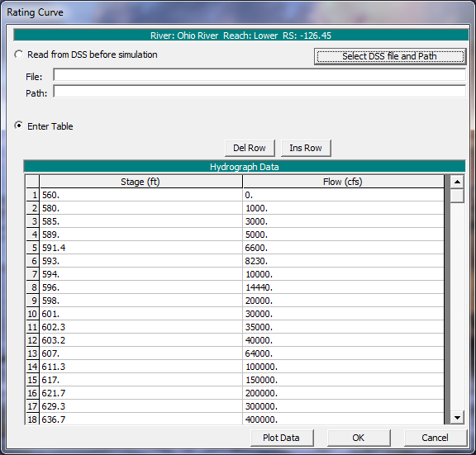476x455 pixels.
Task: Click the table scrollbar thumb
Action: (457, 196)
